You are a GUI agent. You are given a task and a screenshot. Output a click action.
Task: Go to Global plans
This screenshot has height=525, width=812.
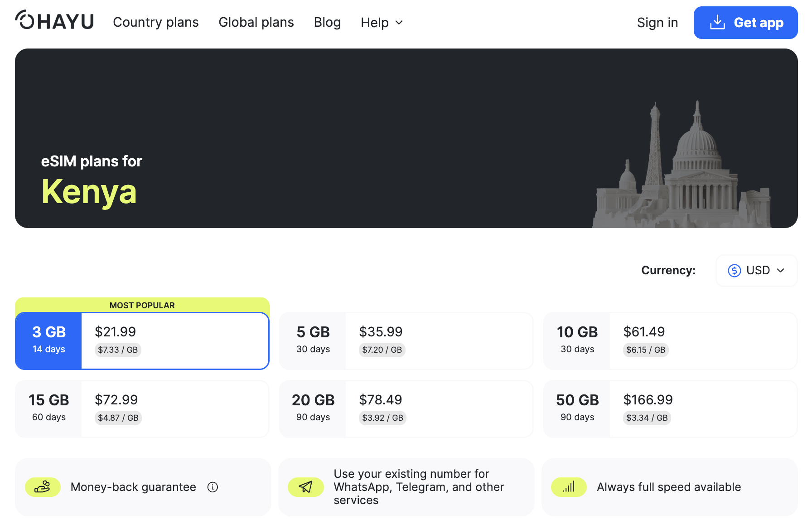click(256, 22)
